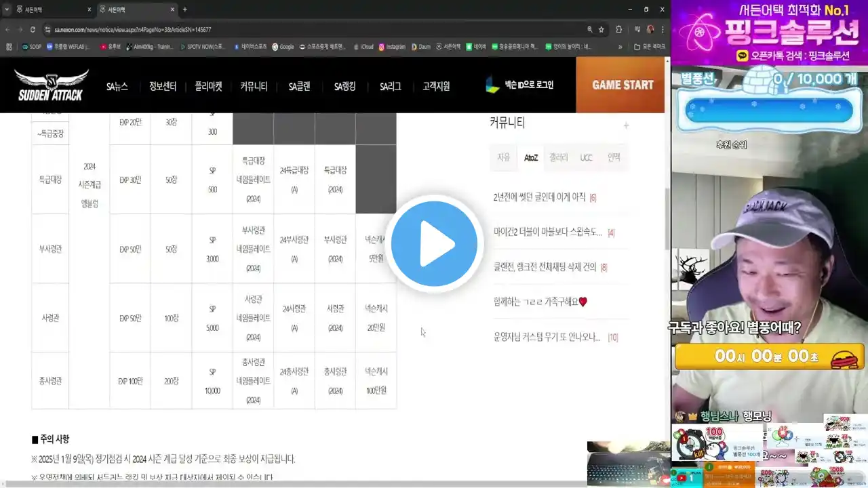Show more bookmarks with chevron
This screenshot has height=488, width=868.
(x=620, y=47)
